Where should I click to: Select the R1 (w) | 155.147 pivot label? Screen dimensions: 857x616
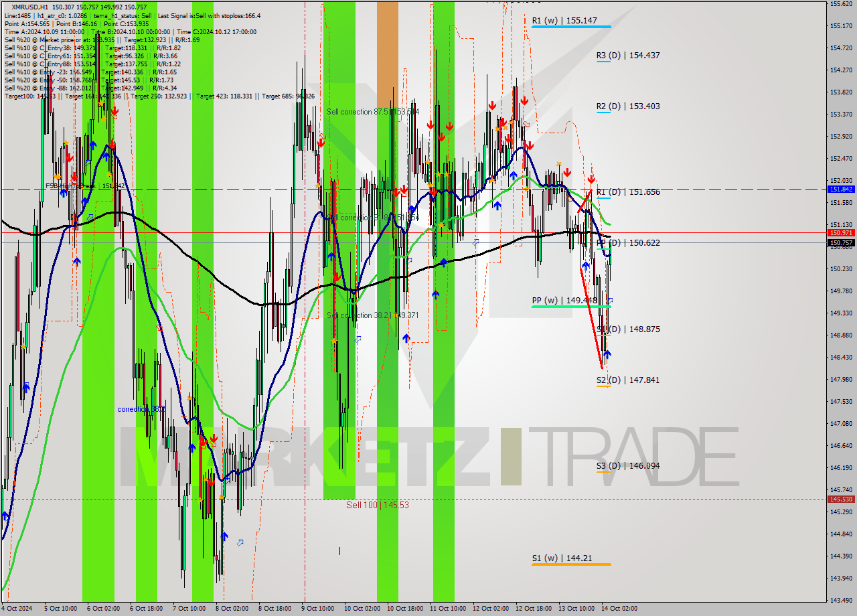click(x=564, y=21)
